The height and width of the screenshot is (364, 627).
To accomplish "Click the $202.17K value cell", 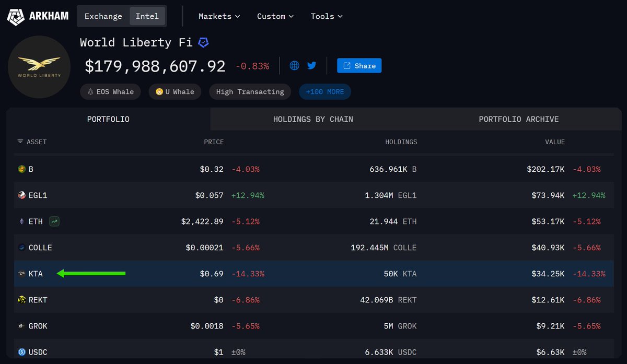I will click(x=545, y=169).
